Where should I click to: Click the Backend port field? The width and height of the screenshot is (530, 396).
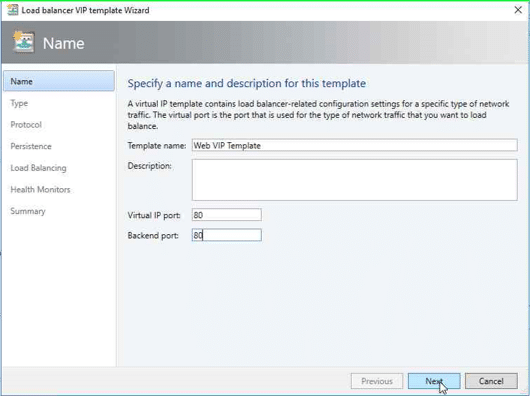[226, 235]
